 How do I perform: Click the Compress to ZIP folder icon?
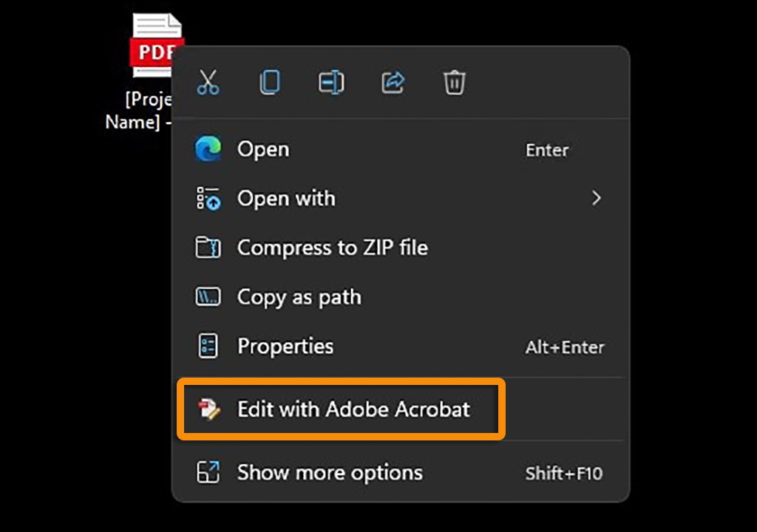click(x=208, y=248)
